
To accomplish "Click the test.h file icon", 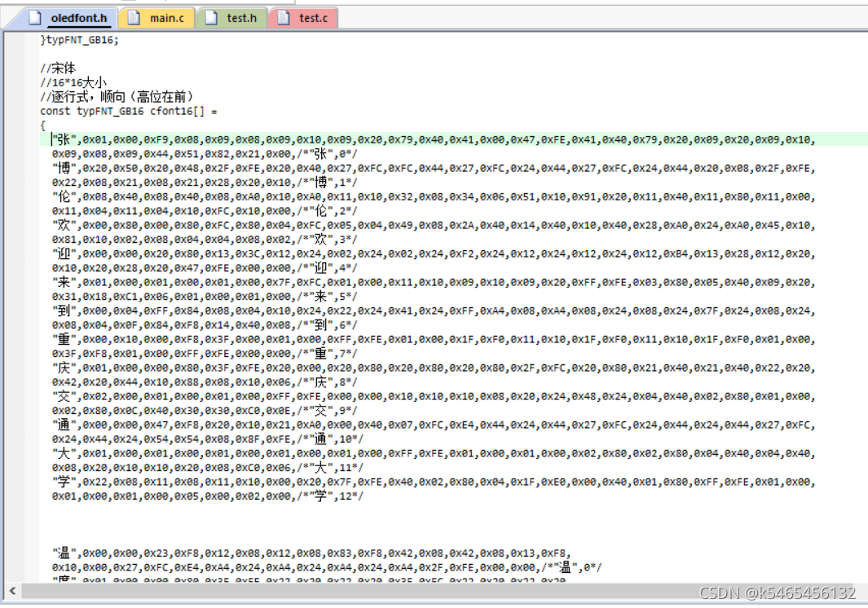I will pos(211,18).
